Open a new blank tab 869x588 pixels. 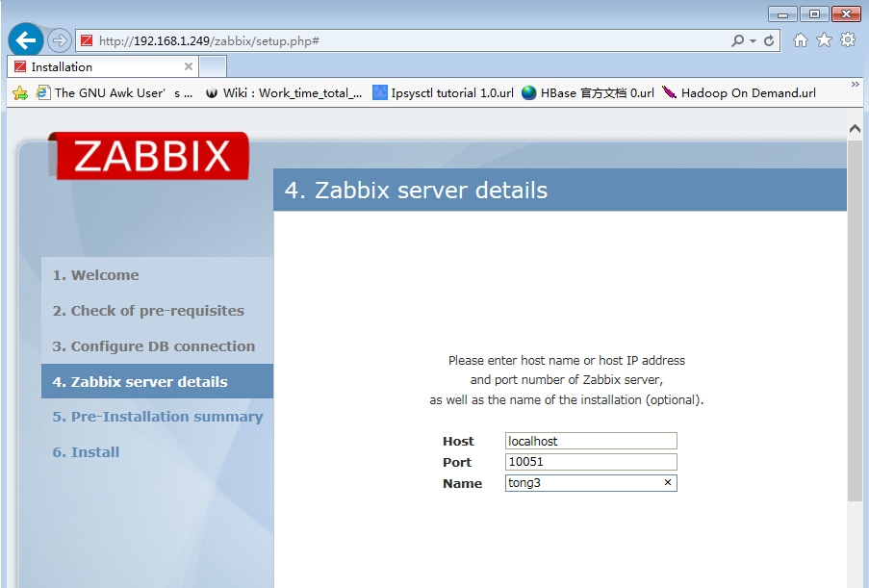213,67
